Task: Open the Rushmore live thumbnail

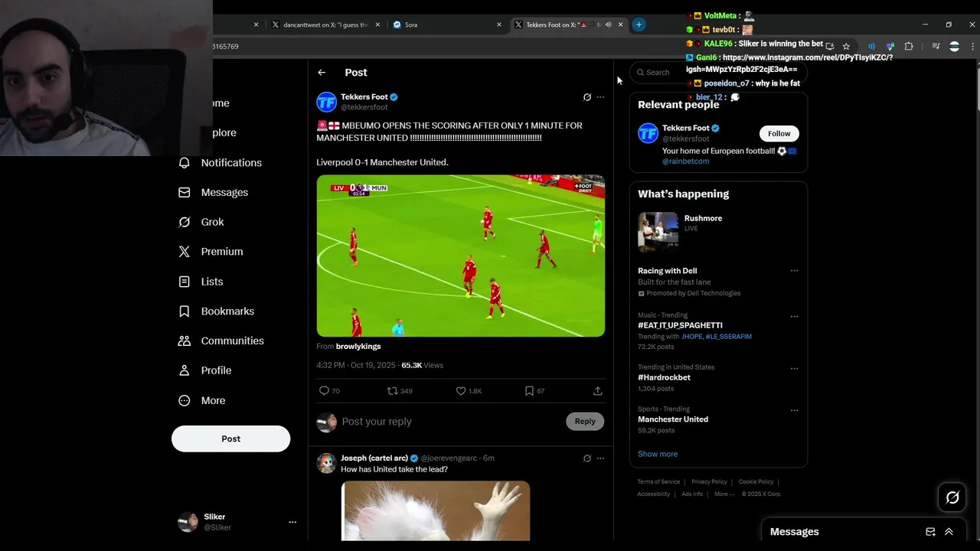Action: (658, 232)
